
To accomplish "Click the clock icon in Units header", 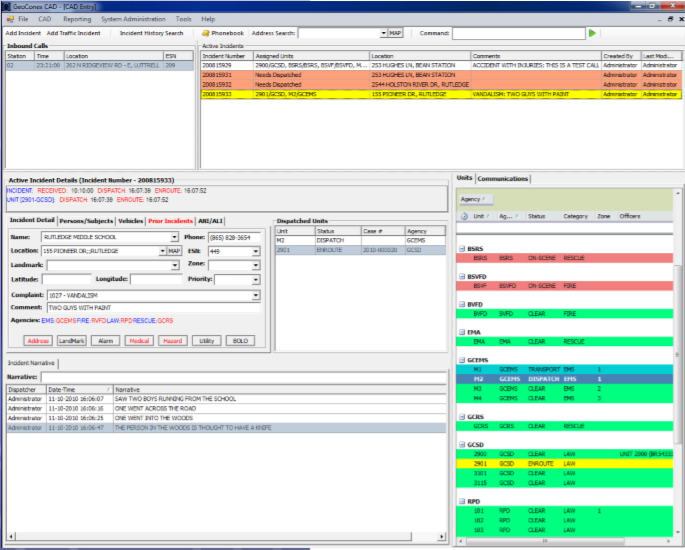I will pyautogui.click(x=464, y=216).
